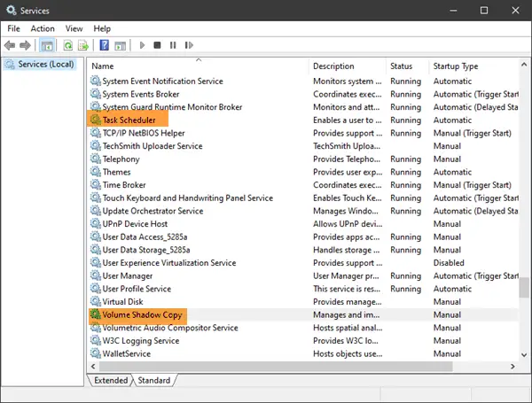This screenshot has width=532, height=403.
Task: Click the Back arrow toolbar icon
Action: coord(10,45)
